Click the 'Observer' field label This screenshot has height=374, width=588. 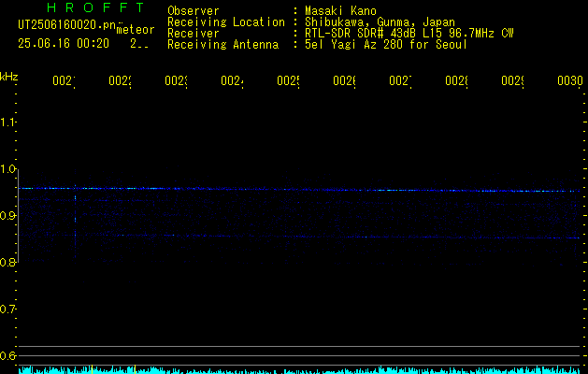coord(194,10)
